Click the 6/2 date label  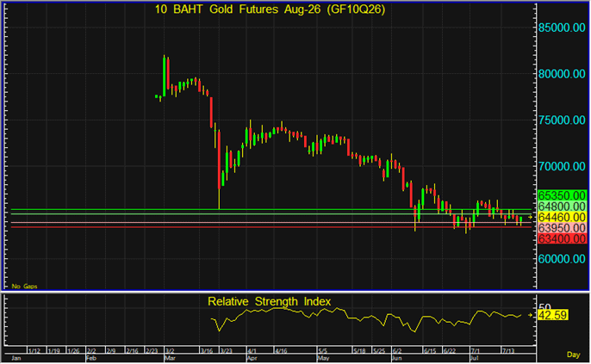click(397, 351)
